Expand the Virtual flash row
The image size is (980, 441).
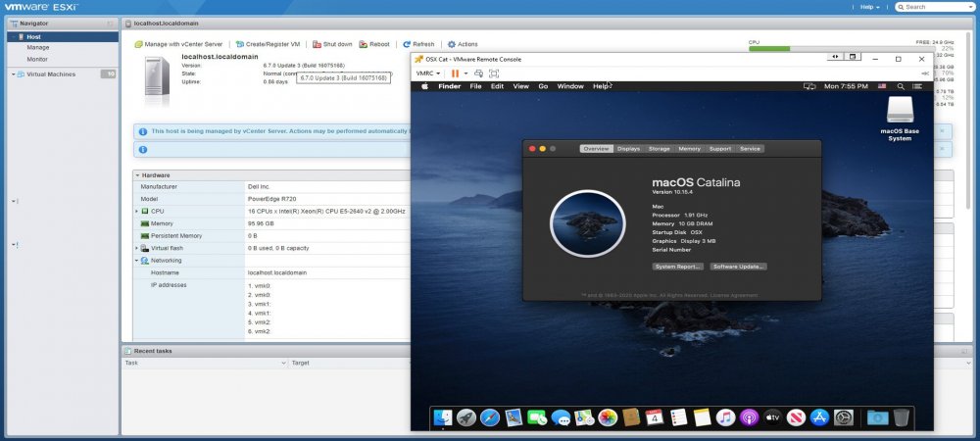(137, 248)
